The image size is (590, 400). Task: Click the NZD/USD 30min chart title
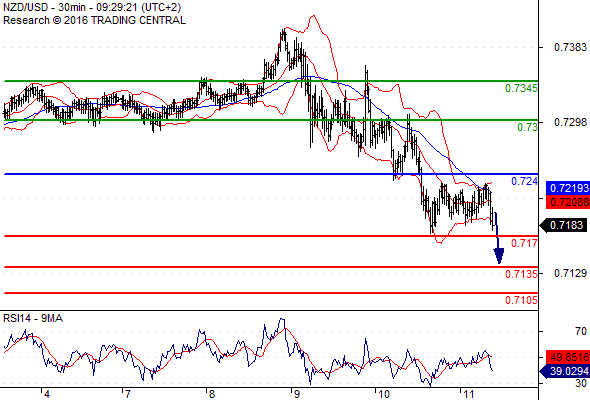click(92, 7)
